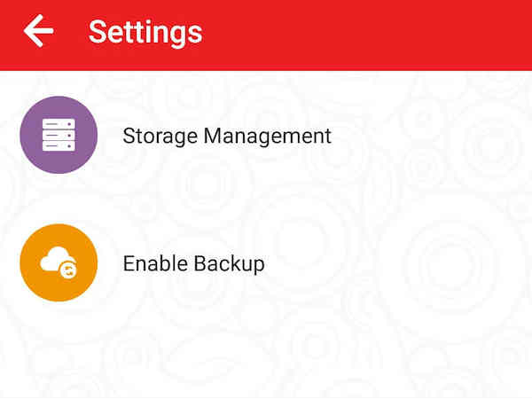The image size is (532, 399).
Task: Enable backup from the settings list
Action: click(x=193, y=263)
